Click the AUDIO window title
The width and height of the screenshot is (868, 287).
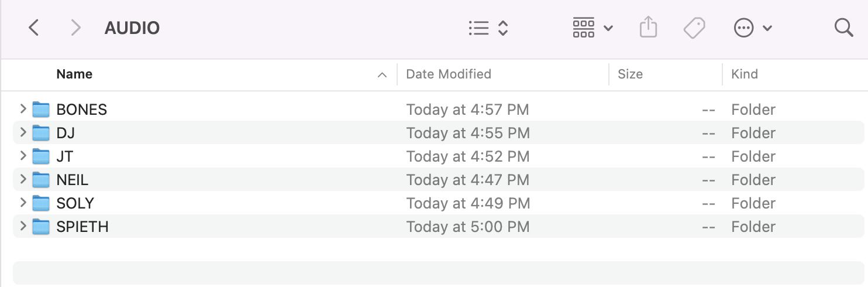(132, 28)
